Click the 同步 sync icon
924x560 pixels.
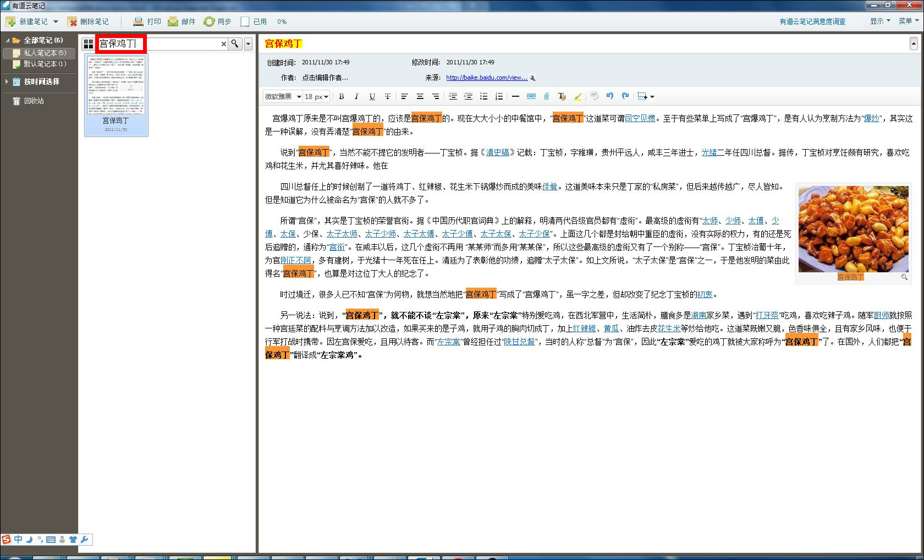[x=217, y=21]
